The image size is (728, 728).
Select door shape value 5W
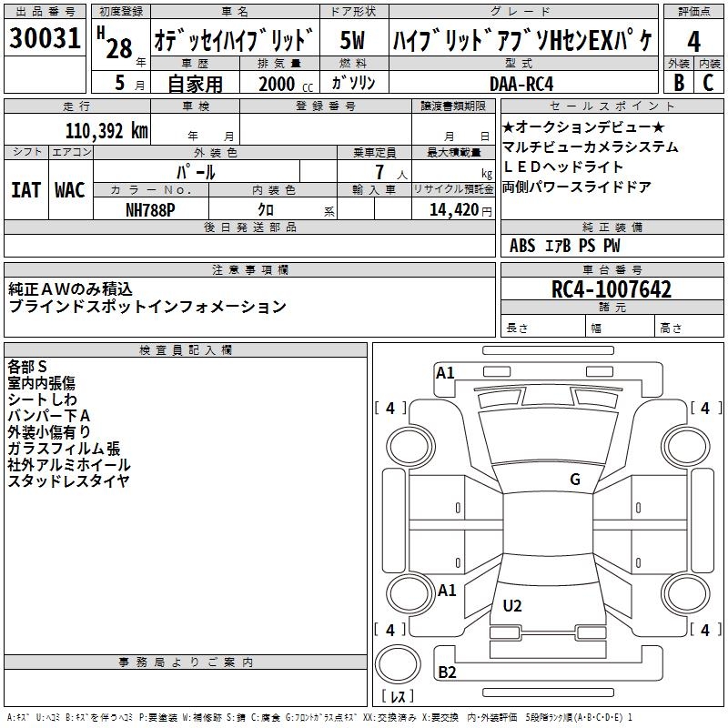[x=352, y=40]
